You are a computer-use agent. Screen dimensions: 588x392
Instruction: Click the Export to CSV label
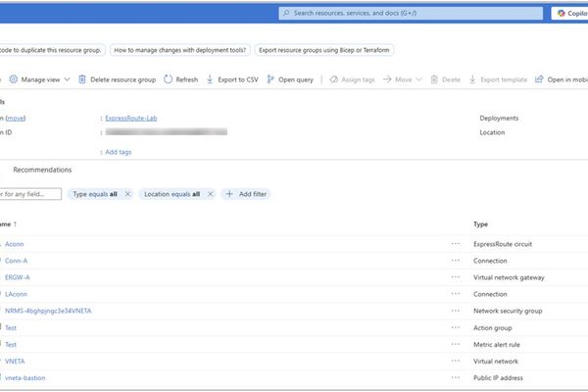click(x=238, y=79)
